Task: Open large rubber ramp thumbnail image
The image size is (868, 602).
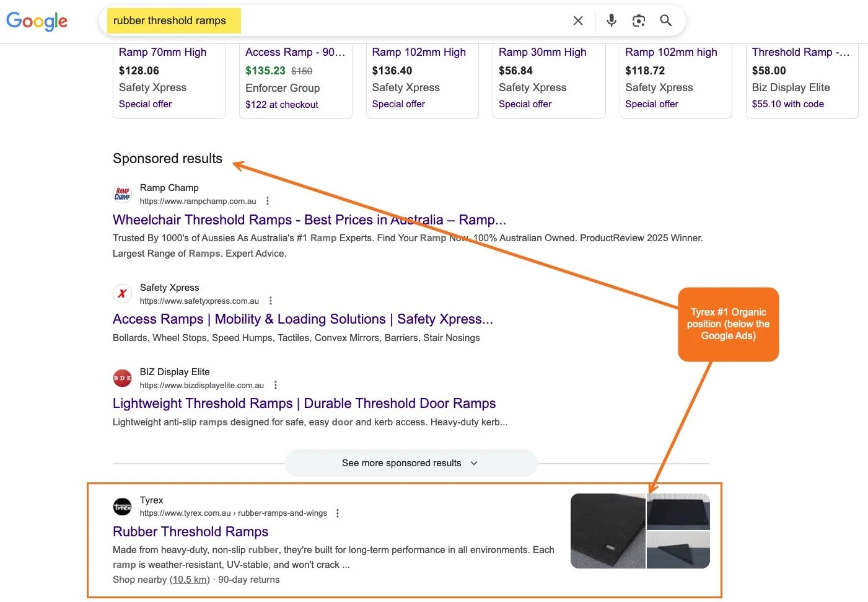Action: coord(608,531)
